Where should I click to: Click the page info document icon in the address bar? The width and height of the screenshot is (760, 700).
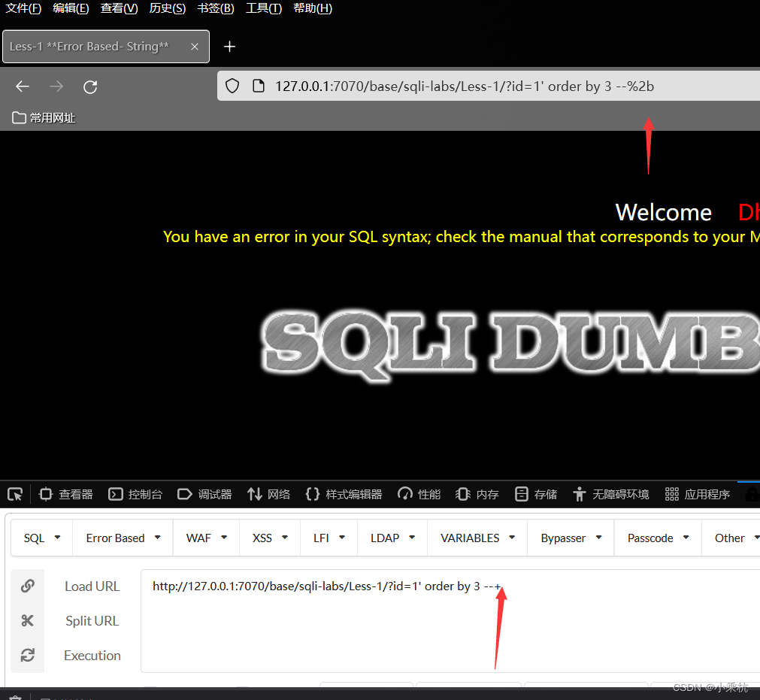[x=259, y=86]
